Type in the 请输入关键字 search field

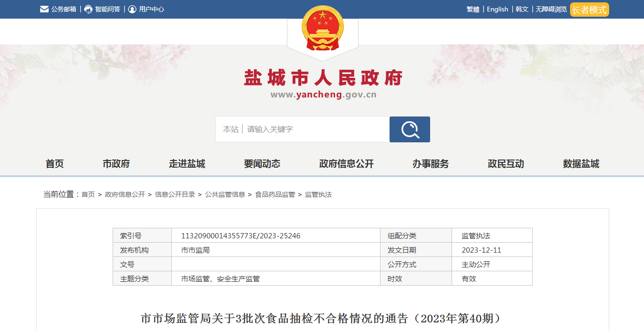pyautogui.click(x=315, y=129)
